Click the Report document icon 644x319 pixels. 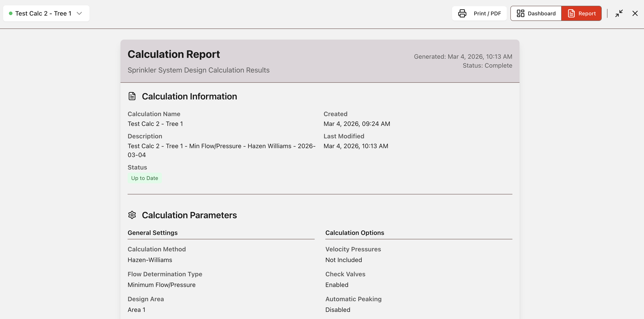pyautogui.click(x=571, y=14)
